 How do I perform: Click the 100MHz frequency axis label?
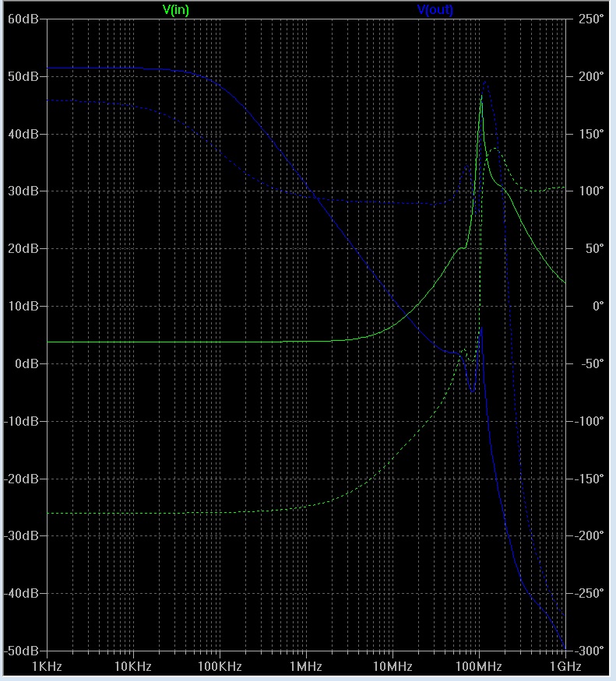pos(479,666)
